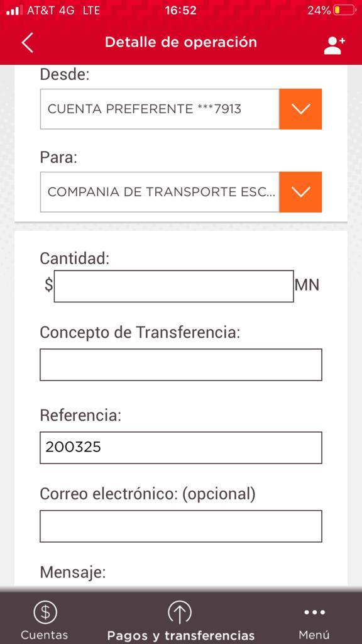Tap the Detalle de operación title
The height and width of the screenshot is (644, 362).
[181, 42]
